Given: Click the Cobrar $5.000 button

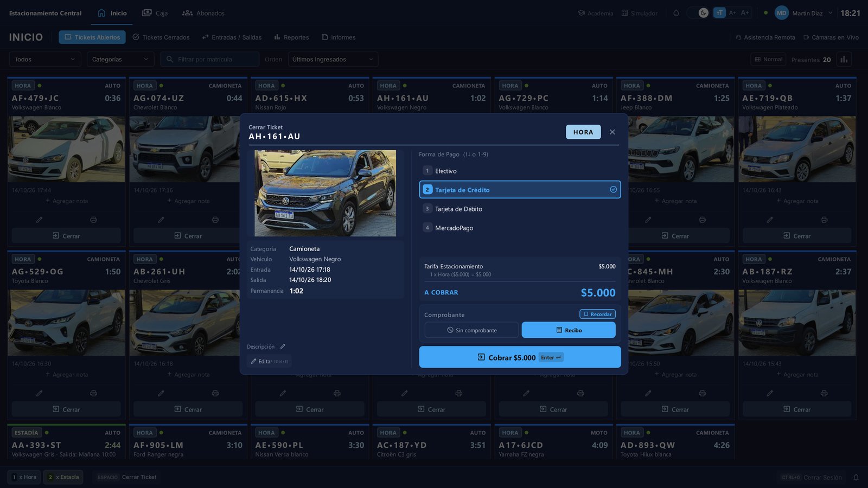Looking at the screenshot, I should (520, 357).
